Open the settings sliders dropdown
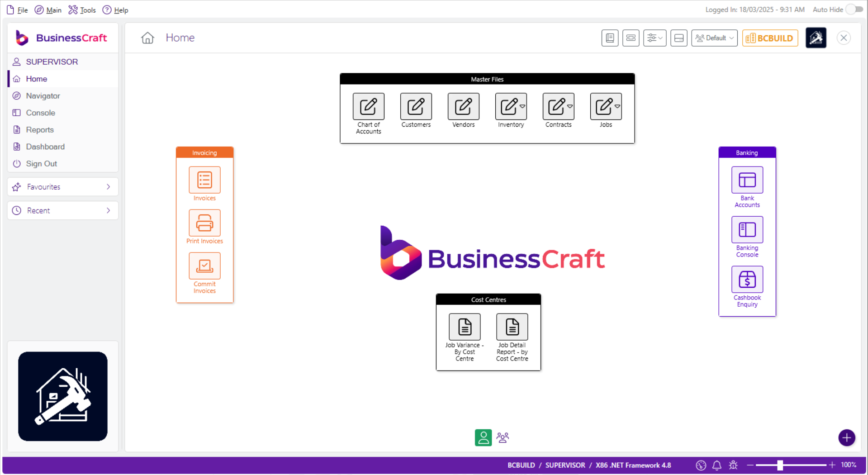868x475 pixels. (655, 38)
